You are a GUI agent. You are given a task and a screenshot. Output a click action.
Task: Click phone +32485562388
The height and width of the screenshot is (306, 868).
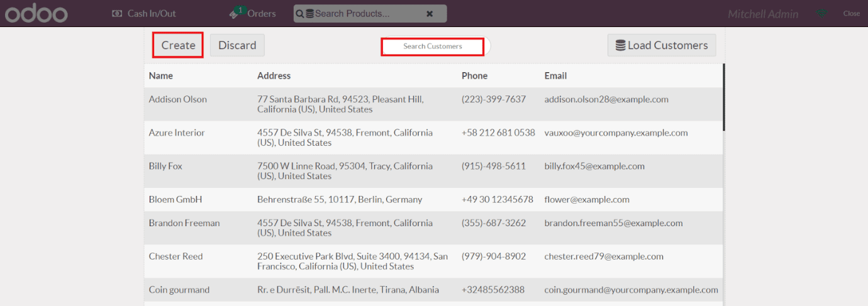[x=494, y=290]
